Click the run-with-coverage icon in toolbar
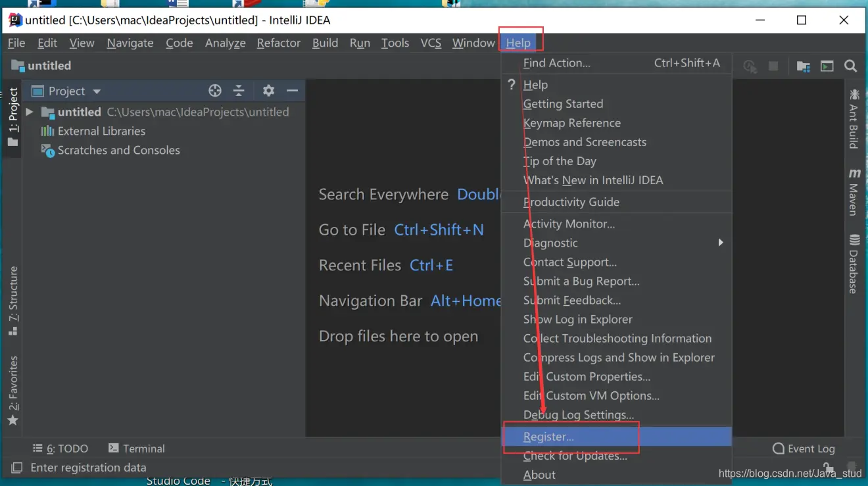868x486 pixels. coord(750,66)
